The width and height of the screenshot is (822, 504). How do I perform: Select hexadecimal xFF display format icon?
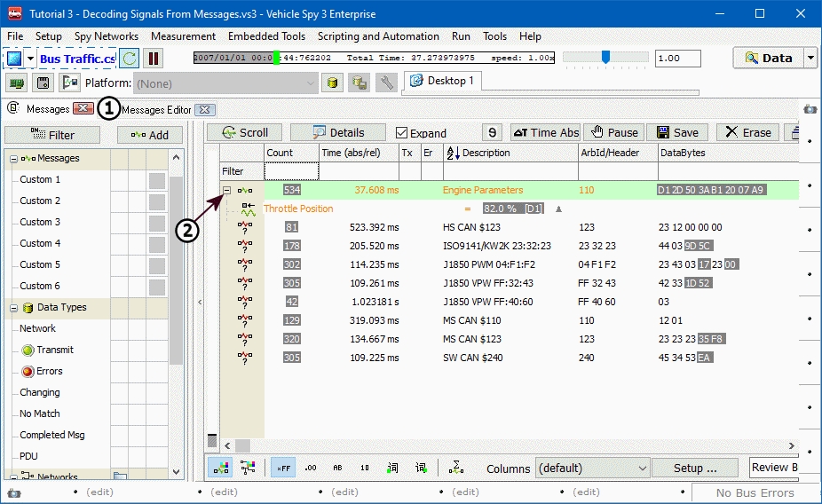coord(283,468)
